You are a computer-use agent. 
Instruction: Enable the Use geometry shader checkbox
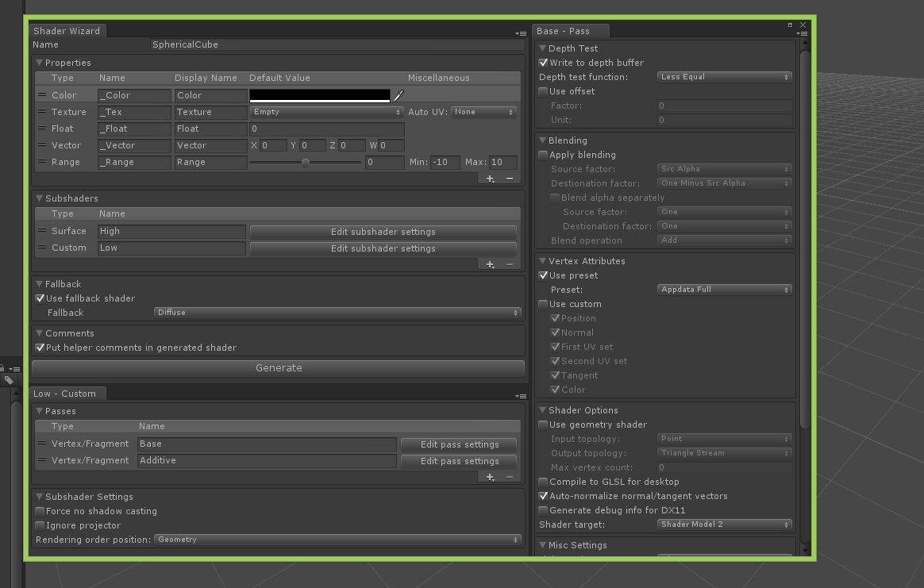tap(543, 425)
